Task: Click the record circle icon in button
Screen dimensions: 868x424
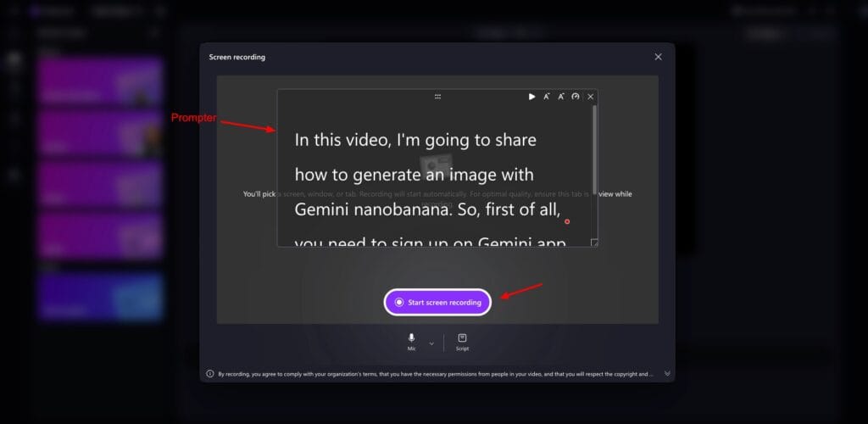Action: [x=399, y=302]
